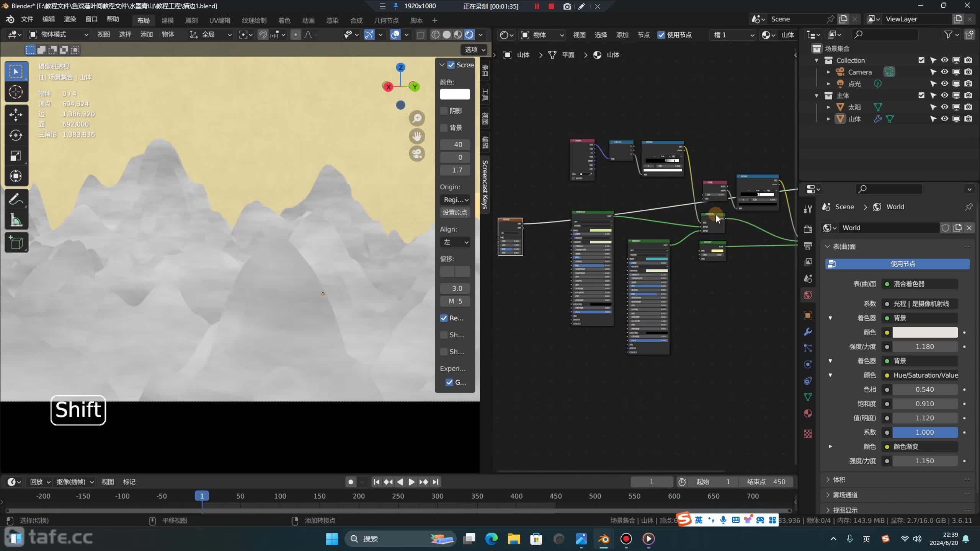Open the Output properties tab
Image resolution: width=980 pixels, height=551 pixels.
[x=808, y=246]
